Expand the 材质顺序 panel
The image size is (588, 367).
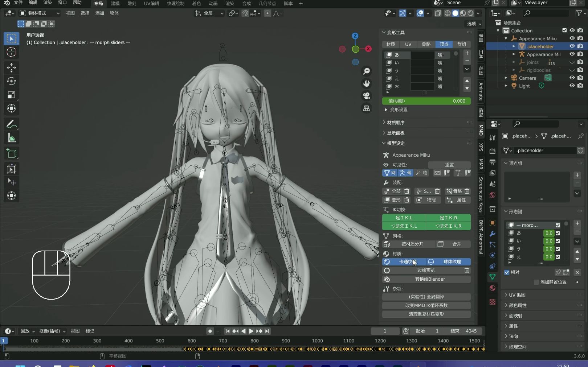[x=396, y=123]
